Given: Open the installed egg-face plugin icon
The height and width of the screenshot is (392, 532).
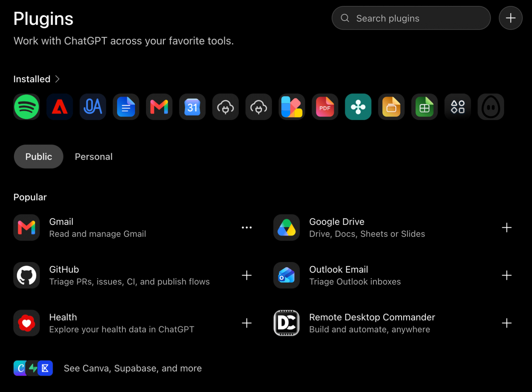Looking at the screenshot, I should (491, 107).
